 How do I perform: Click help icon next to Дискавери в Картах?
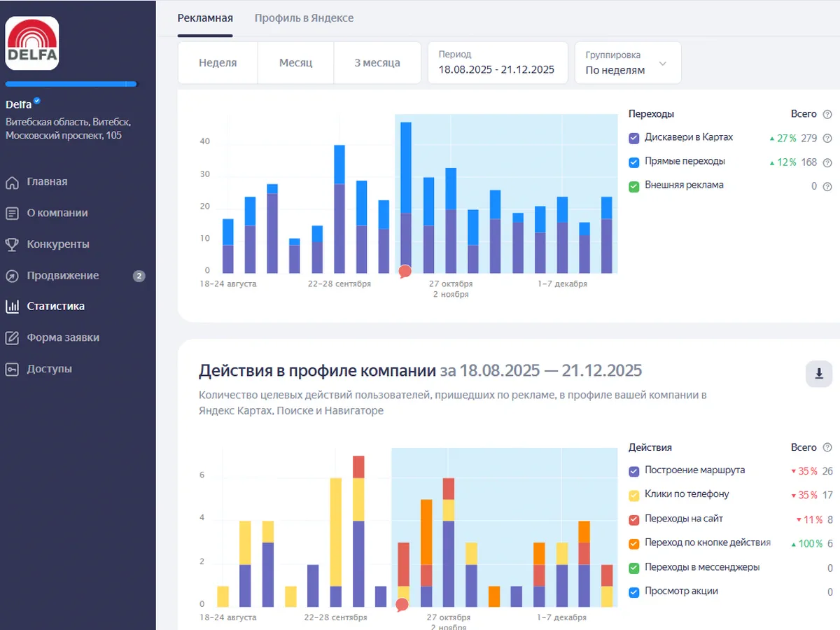(827, 139)
